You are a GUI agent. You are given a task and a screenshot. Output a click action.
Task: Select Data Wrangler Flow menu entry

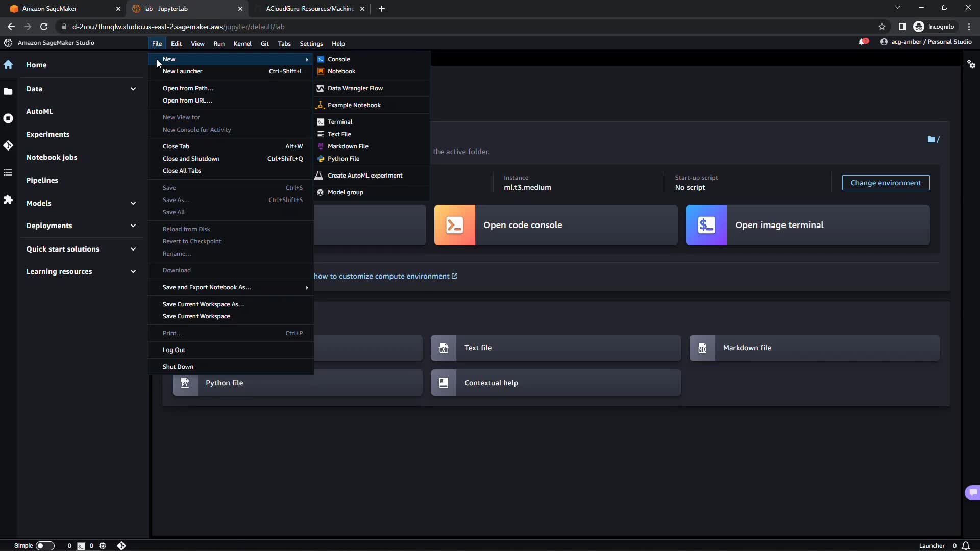tap(355, 88)
